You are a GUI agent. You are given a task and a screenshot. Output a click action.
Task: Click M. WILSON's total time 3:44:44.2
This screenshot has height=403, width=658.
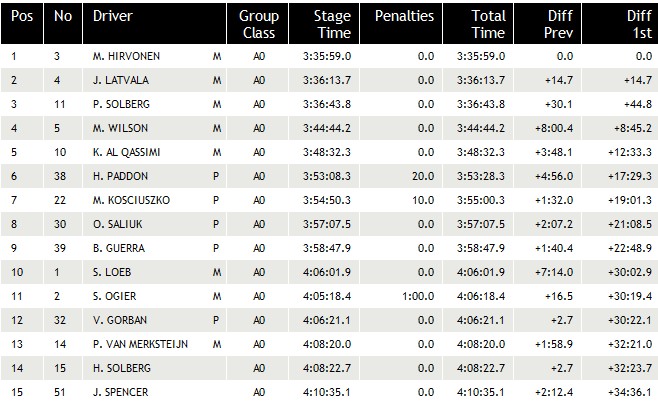[481, 128]
